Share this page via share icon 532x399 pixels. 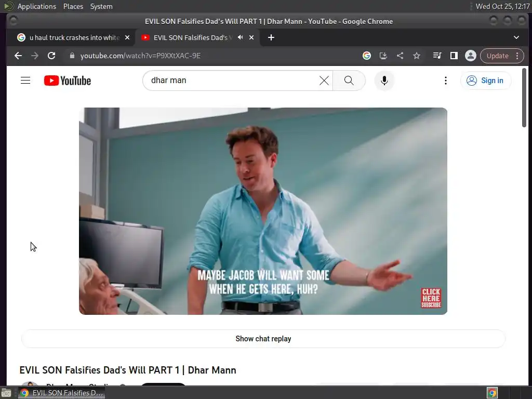(x=400, y=56)
